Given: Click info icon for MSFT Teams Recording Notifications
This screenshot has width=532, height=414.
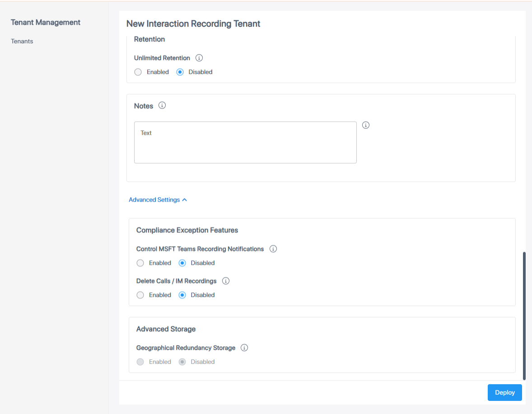Looking at the screenshot, I should coord(273,249).
